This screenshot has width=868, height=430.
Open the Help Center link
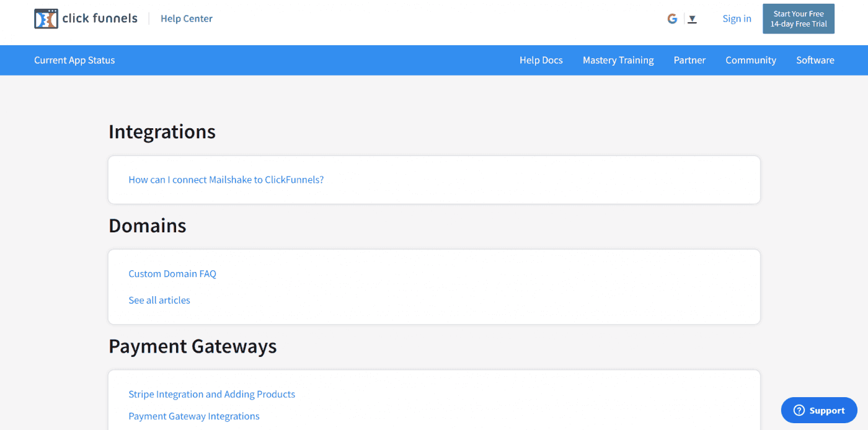[x=187, y=19]
